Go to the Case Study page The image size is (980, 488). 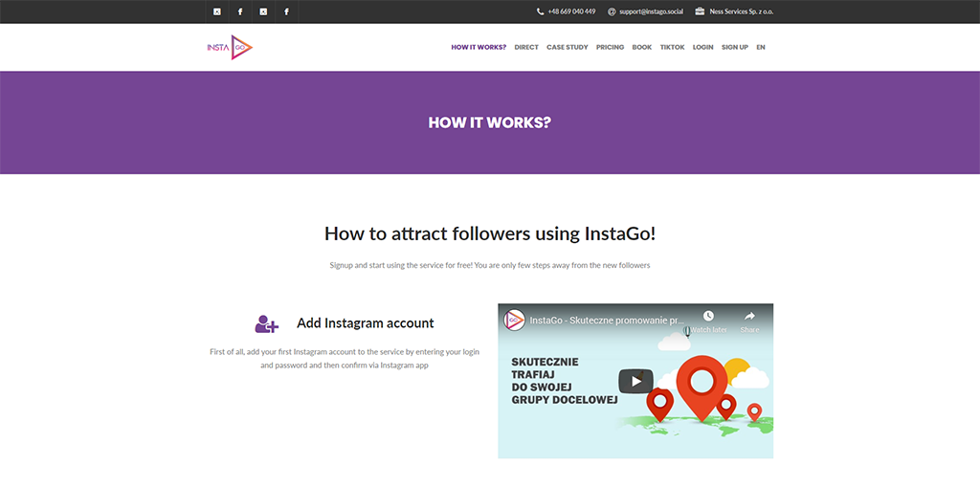(568, 48)
